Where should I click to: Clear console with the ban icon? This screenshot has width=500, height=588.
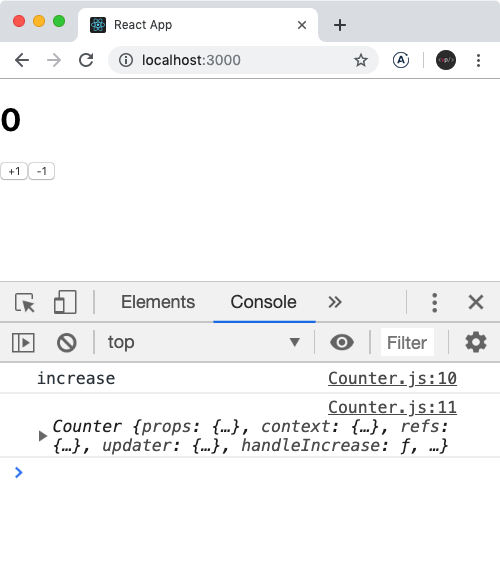coord(67,342)
